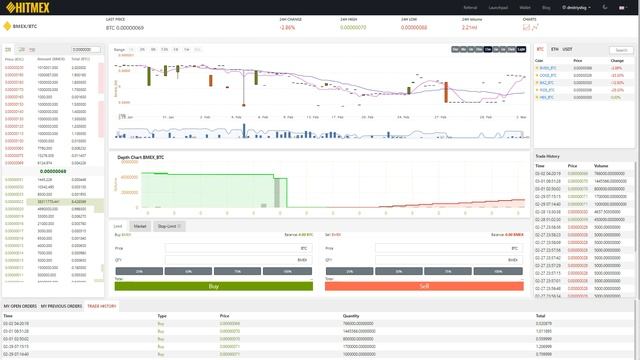Star the fourth coin pair in market list

[537, 90]
